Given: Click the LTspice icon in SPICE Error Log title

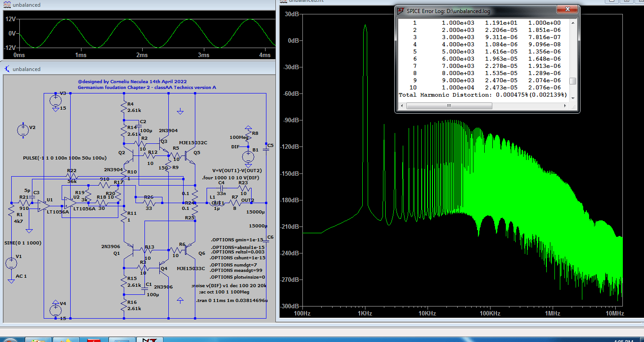Looking at the screenshot, I should [401, 10].
